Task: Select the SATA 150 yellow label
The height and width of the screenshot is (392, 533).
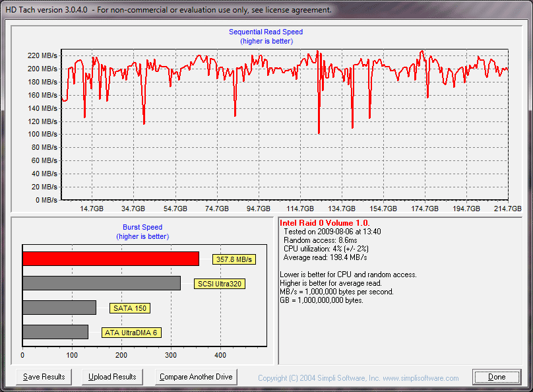Action: point(129,308)
